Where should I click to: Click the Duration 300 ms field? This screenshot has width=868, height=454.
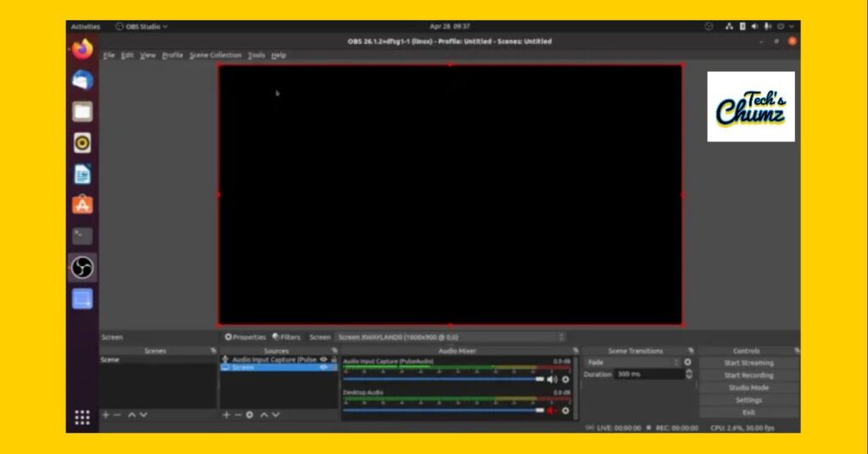click(x=648, y=374)
